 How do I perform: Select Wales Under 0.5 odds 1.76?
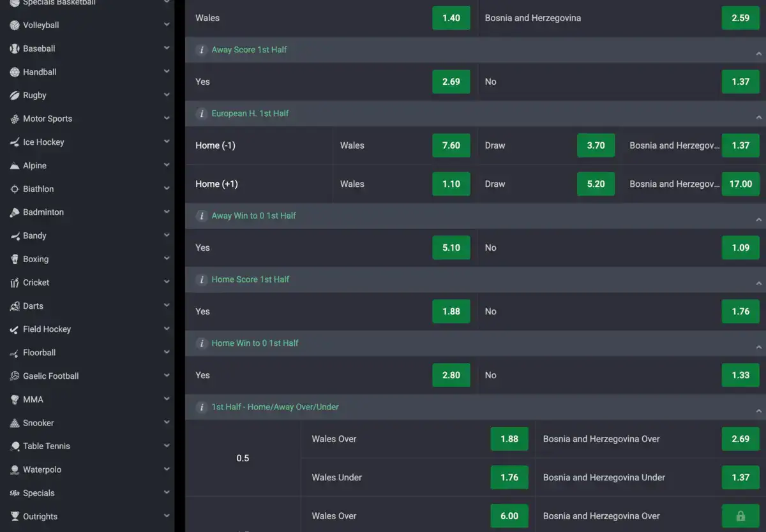[x=509, y=477]
